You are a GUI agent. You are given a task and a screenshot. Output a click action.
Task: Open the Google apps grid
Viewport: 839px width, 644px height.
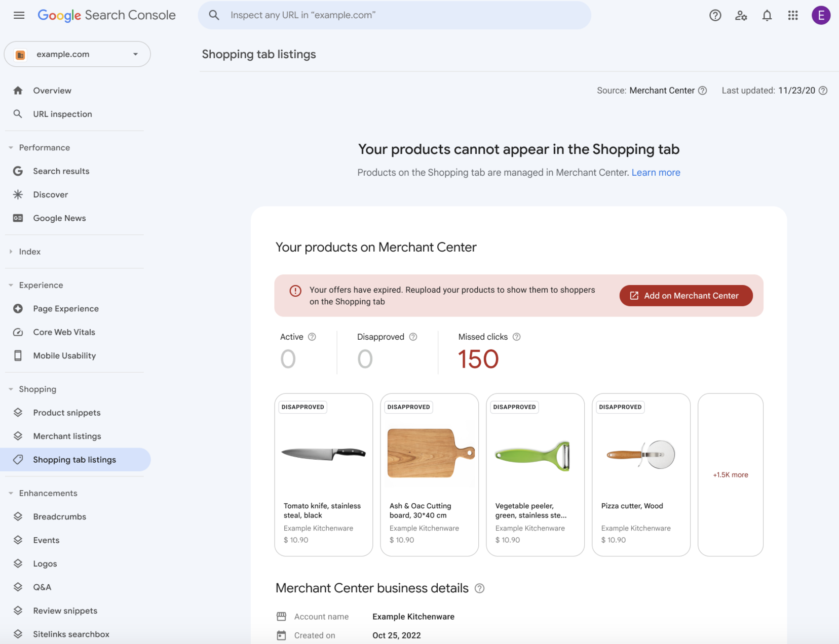point(793,15)
